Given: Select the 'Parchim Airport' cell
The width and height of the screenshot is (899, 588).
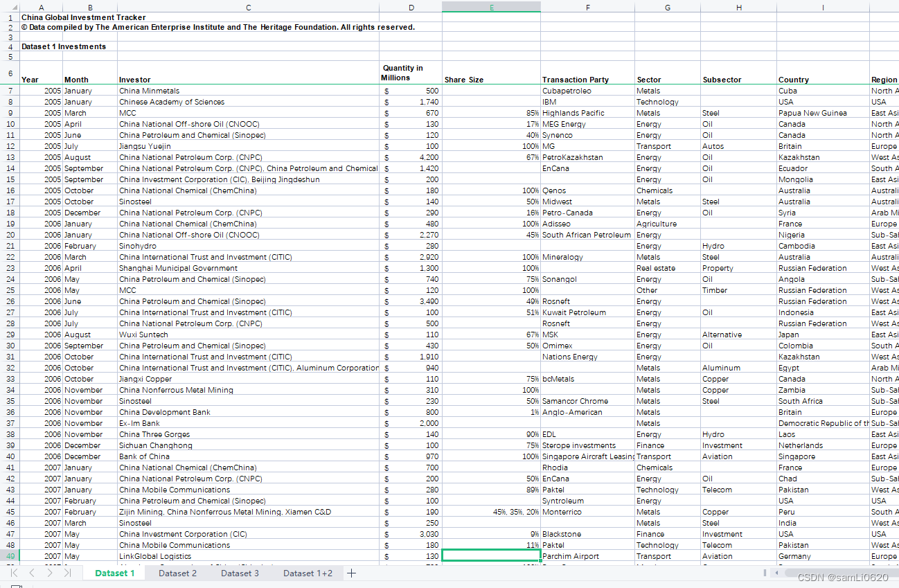Looking at the screenshot, I should click(x=587, y=556).
